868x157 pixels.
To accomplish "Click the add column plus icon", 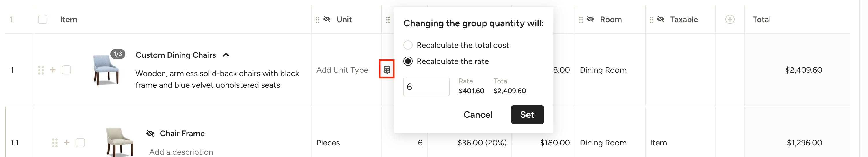I will 729,20.
